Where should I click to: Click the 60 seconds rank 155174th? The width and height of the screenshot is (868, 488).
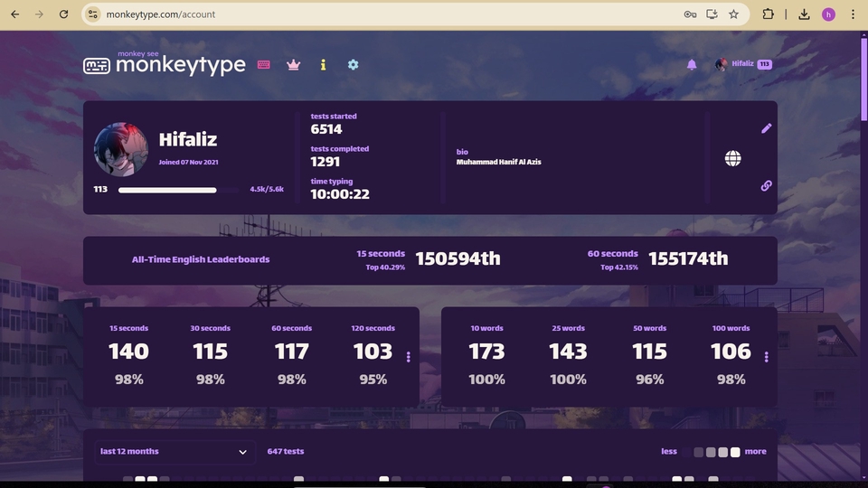tap(688, 258)
